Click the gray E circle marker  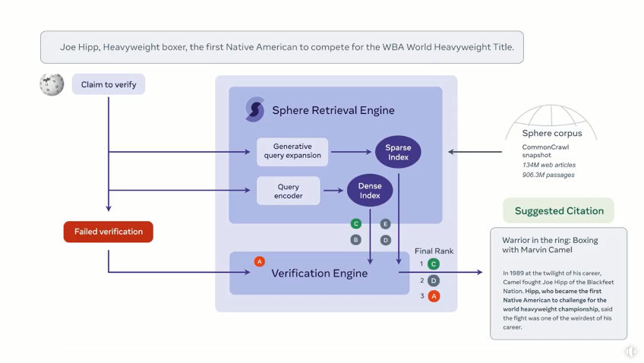tap(385, 224)
